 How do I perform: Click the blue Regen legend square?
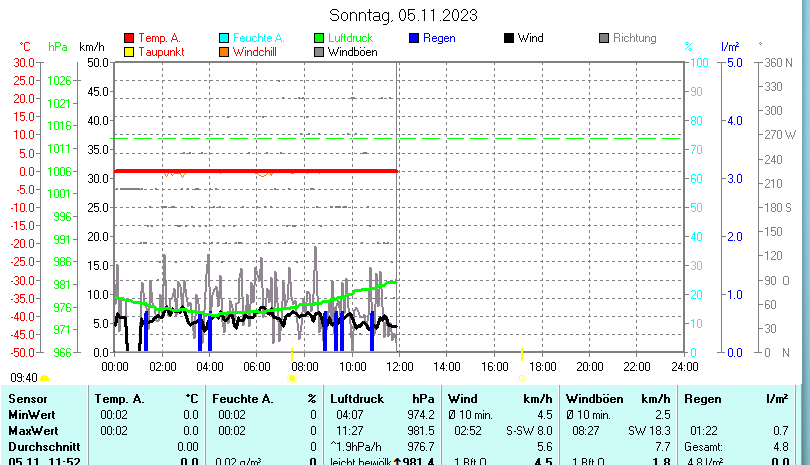[x=414, y=38]
